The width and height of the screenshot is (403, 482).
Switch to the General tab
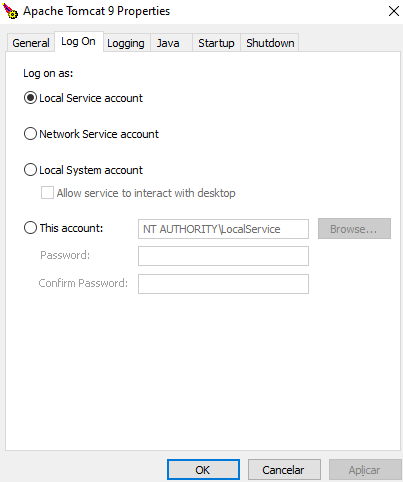[31, 43]
